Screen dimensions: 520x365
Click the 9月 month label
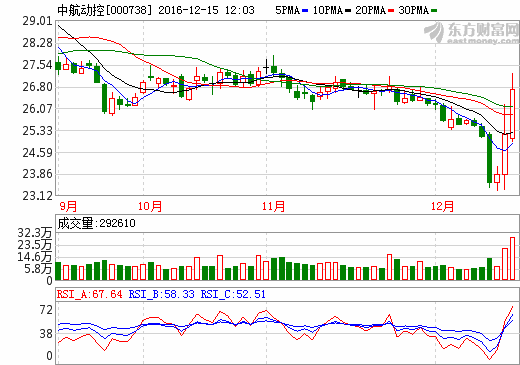(68, 206)
